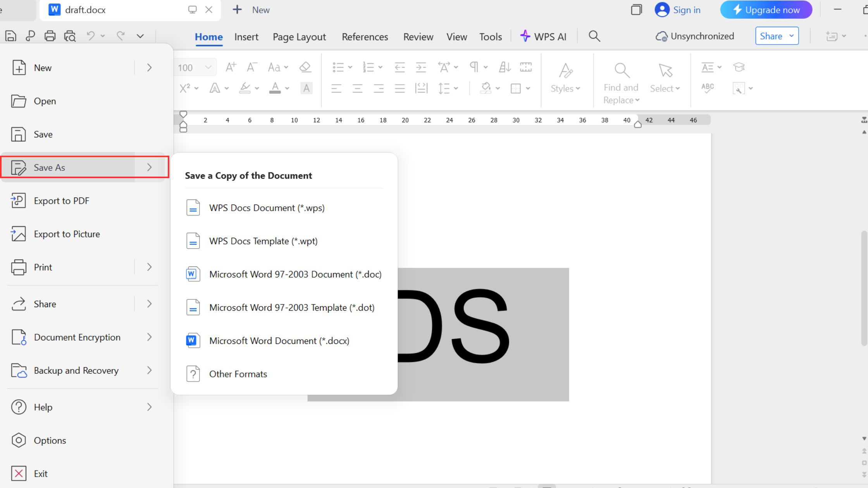Choose Save from the file menu
This screenshot has width=868, height=488.
[83, 134]
